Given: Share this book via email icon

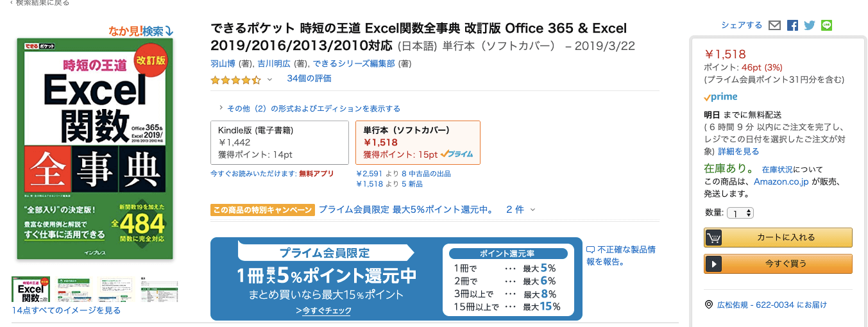Looking at the screenshot, I should pos(774,26).
